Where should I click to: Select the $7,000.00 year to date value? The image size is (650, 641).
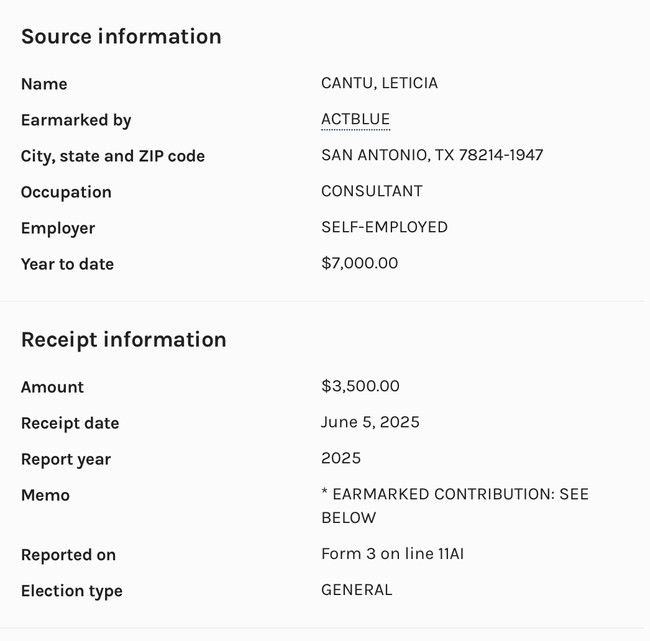click(x=359, y=263)
